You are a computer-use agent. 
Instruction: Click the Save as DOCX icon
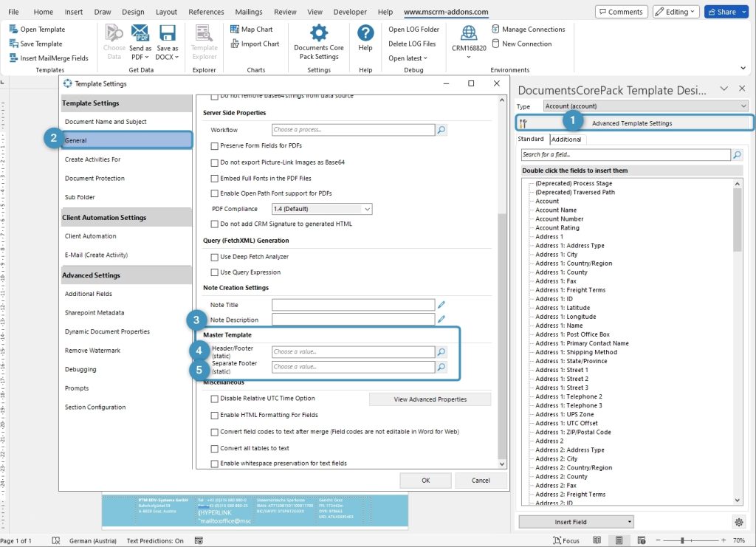point(168,32)
